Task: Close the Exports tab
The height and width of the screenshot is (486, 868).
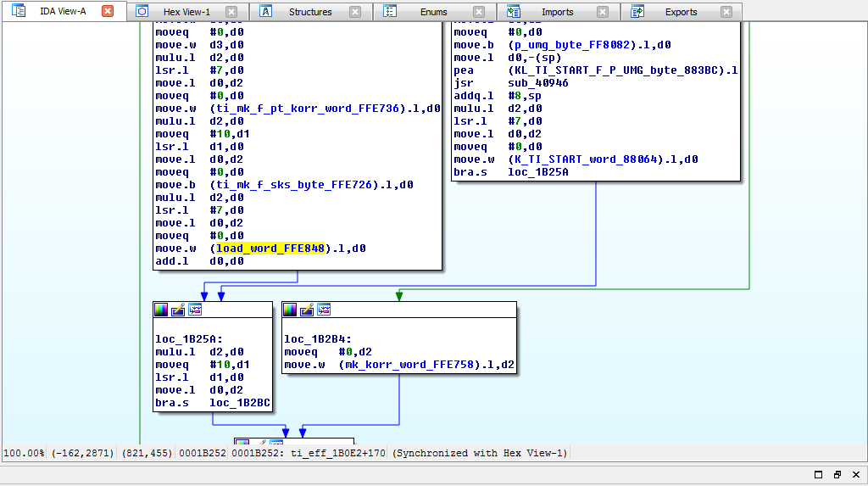Action: [x=726, y=12]
